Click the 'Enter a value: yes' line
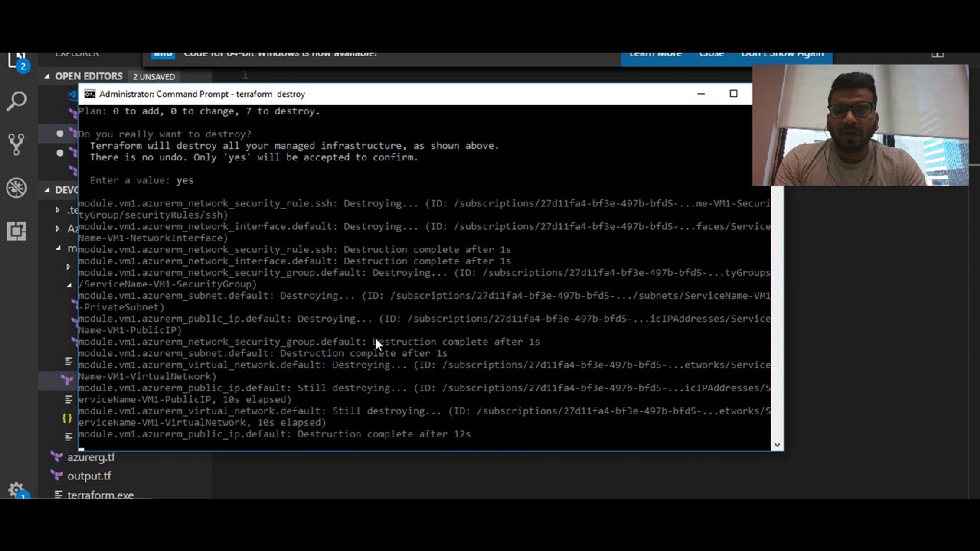 [142, 181]
